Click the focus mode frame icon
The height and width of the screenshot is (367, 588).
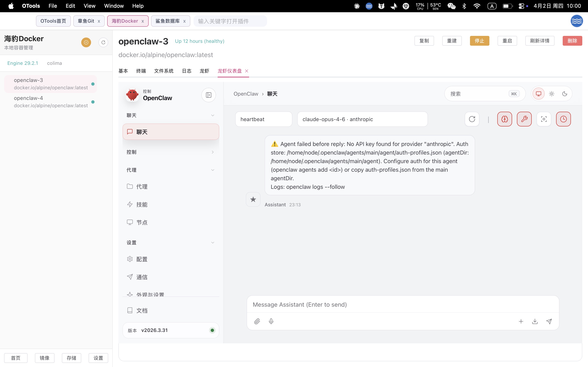[x=543, y=119]
